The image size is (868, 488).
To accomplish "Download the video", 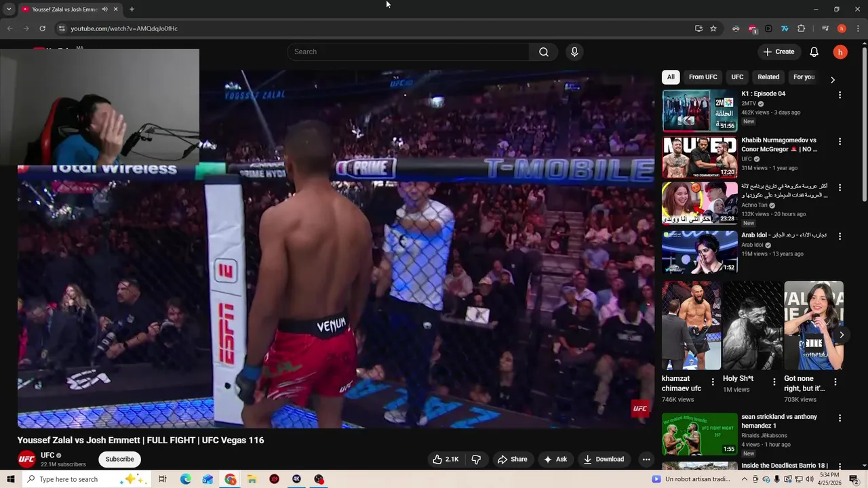I will (x=604, y=459).
